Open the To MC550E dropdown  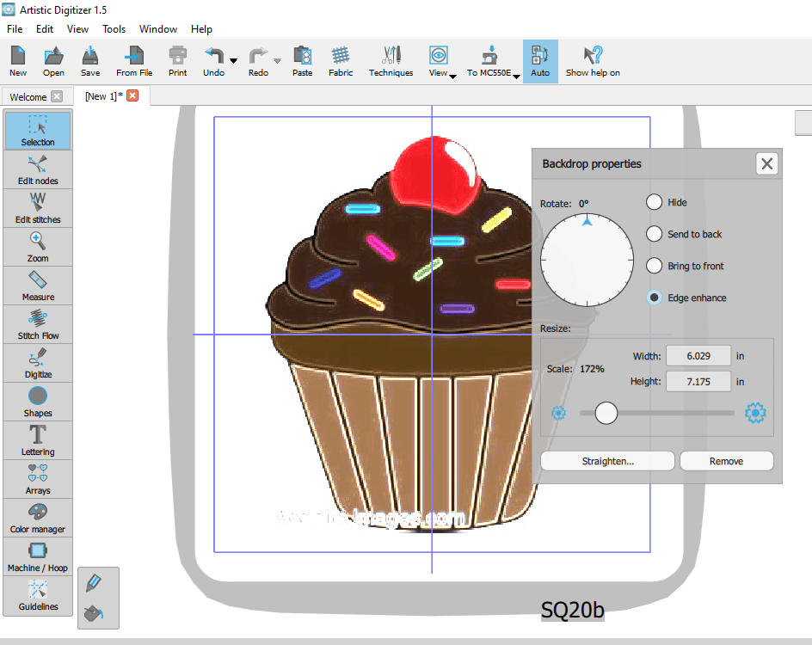[515, 75]
